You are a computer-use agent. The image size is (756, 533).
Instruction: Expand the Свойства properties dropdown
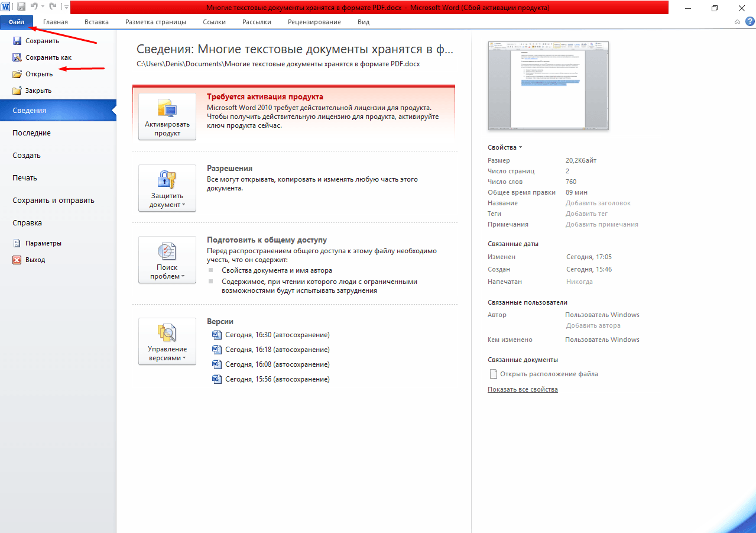505,147
